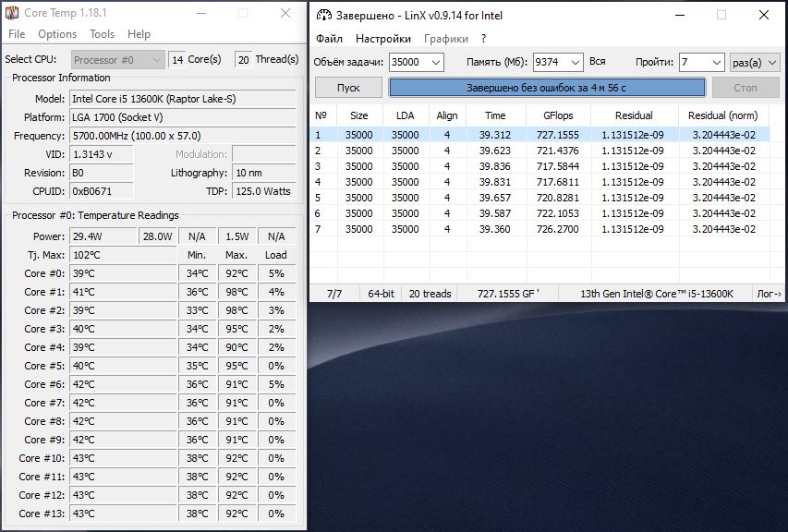Click the 13th Gen Intel Core i5-13600K status text
788x532 pixels.
point(656,294)
